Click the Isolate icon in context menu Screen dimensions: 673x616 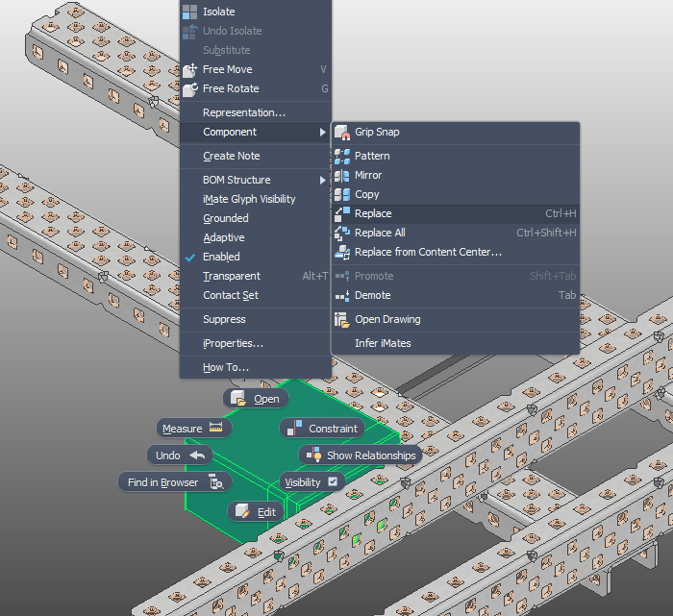tap(189, 12)
